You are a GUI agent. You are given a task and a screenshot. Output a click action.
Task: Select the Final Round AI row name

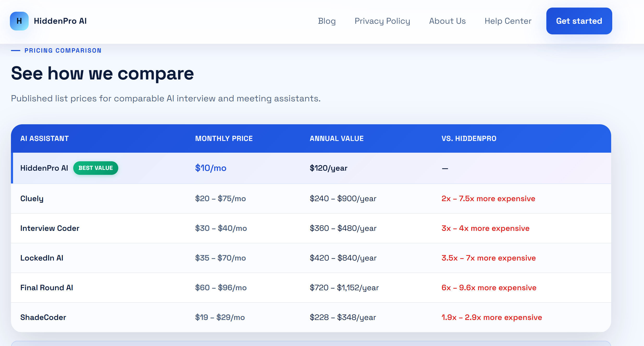tap(47, 288)
